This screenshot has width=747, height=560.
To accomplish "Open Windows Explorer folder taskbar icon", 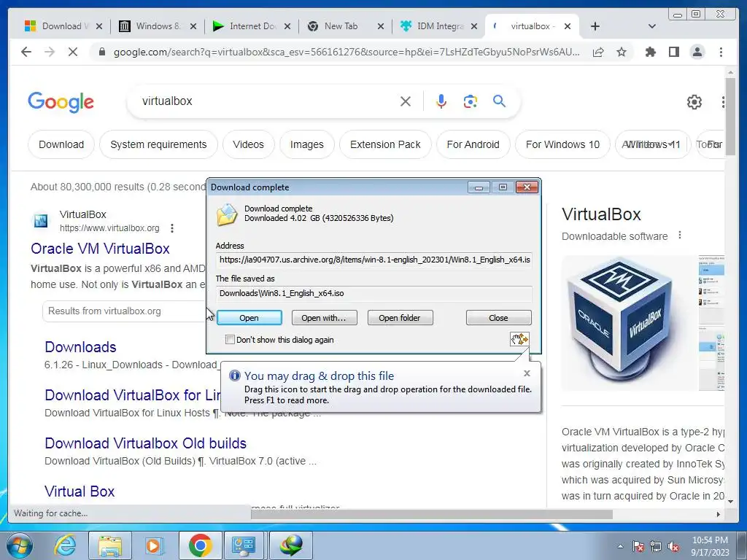I will (110, 545).
